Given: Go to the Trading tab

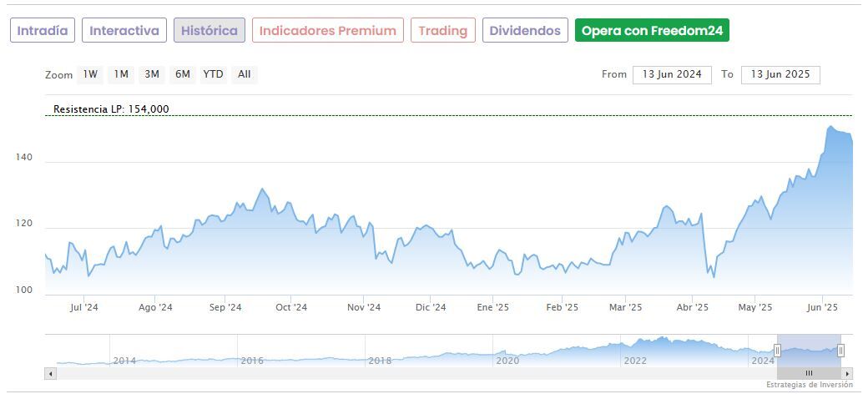Looking at the screenshot, I should click(443, 31).
